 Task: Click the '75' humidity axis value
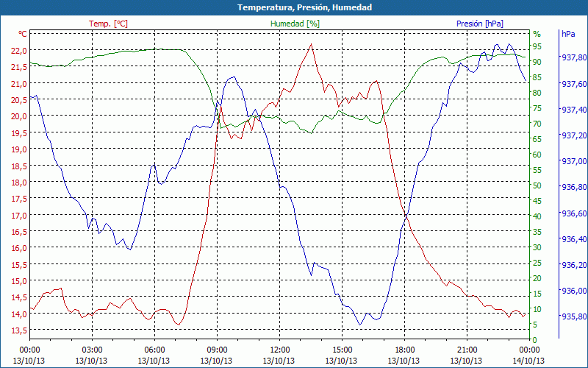pos(537,108)
